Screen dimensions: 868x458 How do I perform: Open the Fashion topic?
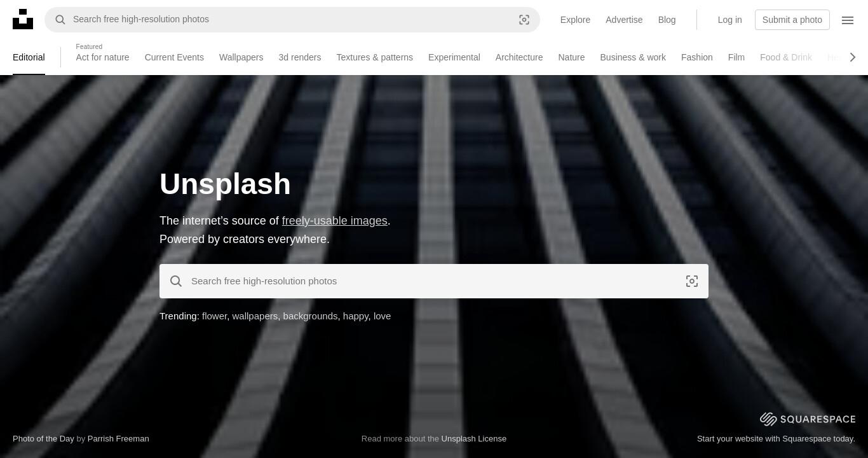coord(696,57)
